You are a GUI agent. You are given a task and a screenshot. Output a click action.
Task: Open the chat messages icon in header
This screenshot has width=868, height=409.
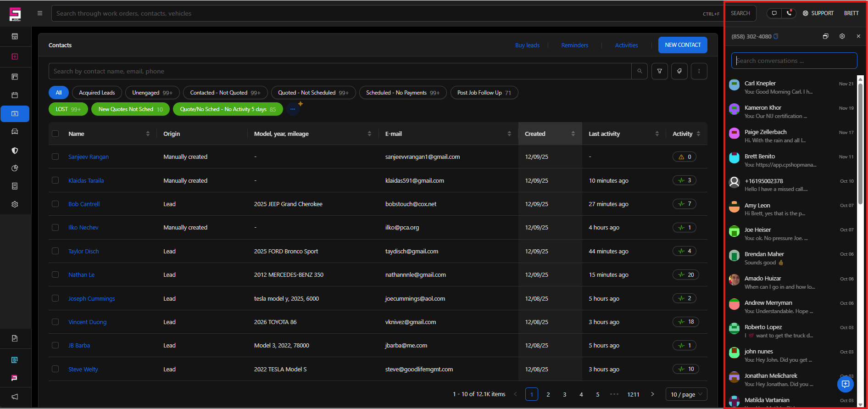pos(774,13)
